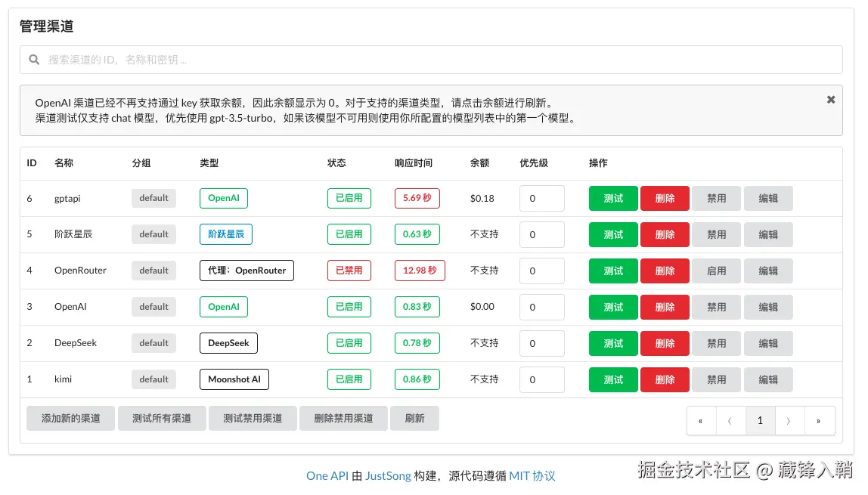Click the 优先级 column header

[534, 163]
